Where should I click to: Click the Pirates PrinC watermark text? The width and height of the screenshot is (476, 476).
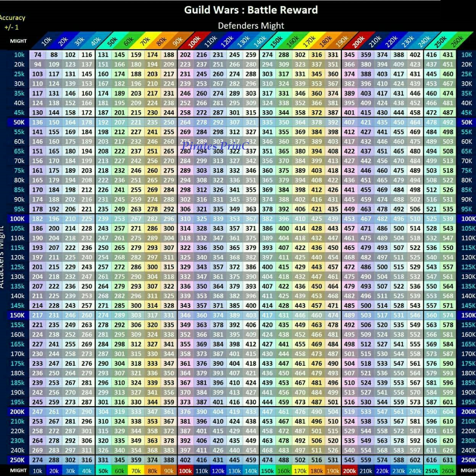click(216, 145)
